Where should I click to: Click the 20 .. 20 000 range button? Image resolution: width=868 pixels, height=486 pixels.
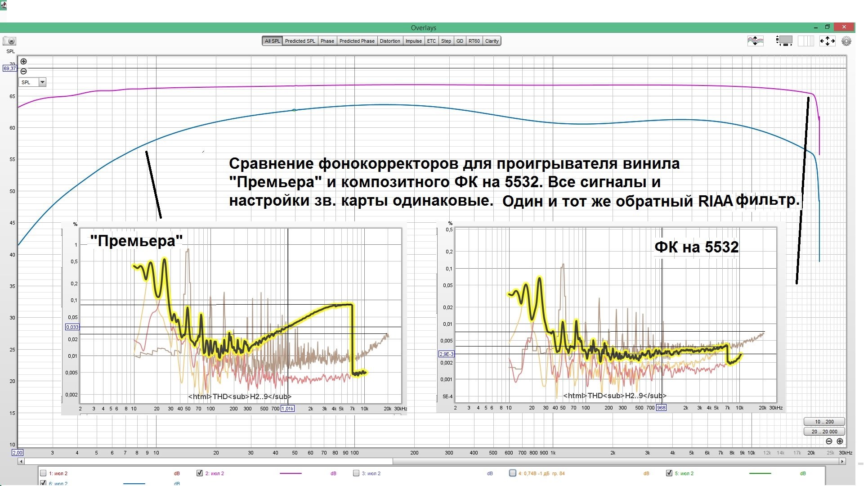coord(824,431)
